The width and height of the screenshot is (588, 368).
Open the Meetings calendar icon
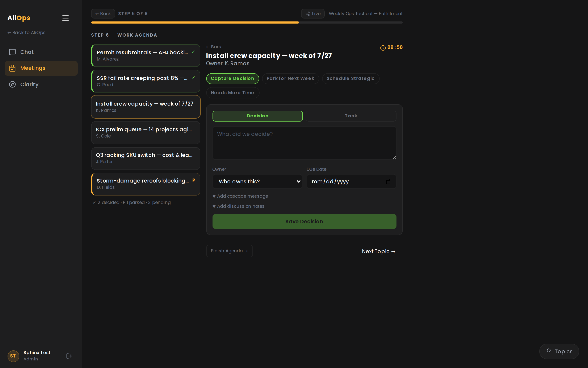point(12,68)
